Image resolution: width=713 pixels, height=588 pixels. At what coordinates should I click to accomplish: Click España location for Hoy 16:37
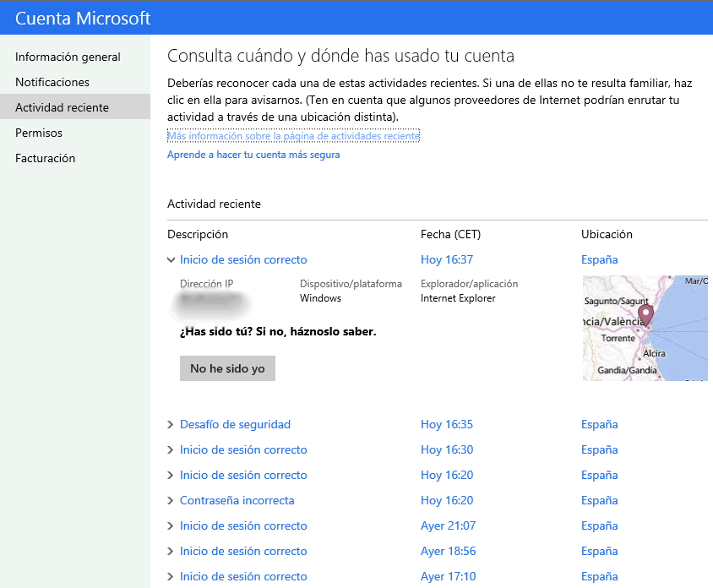tap(599, 260)
